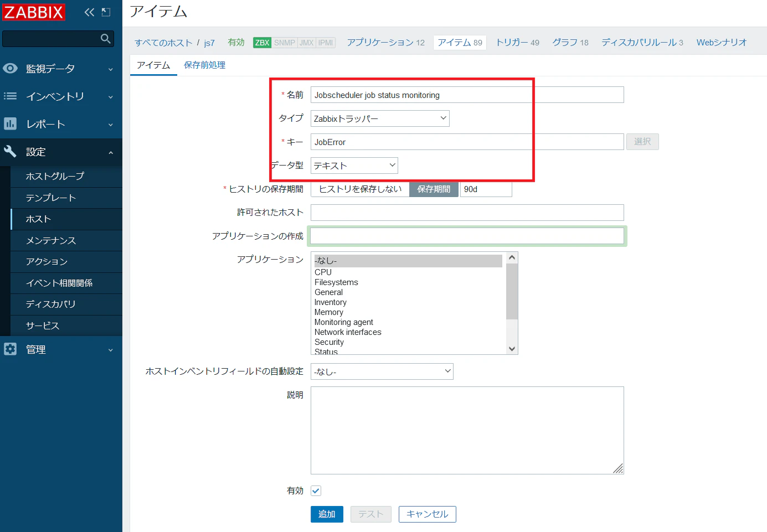Click the search magnifier icon
This screenshot has width=767, height=532.
tap(106, 39)
